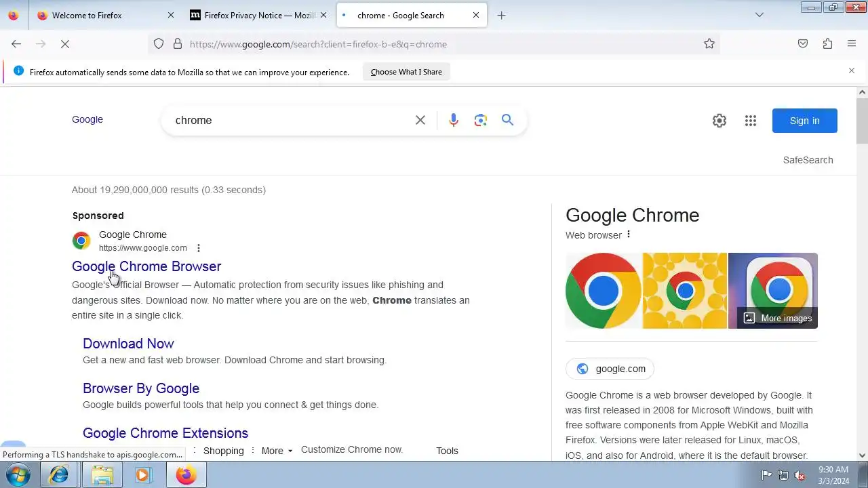Click the page scroll up arrow

[862, 92]
